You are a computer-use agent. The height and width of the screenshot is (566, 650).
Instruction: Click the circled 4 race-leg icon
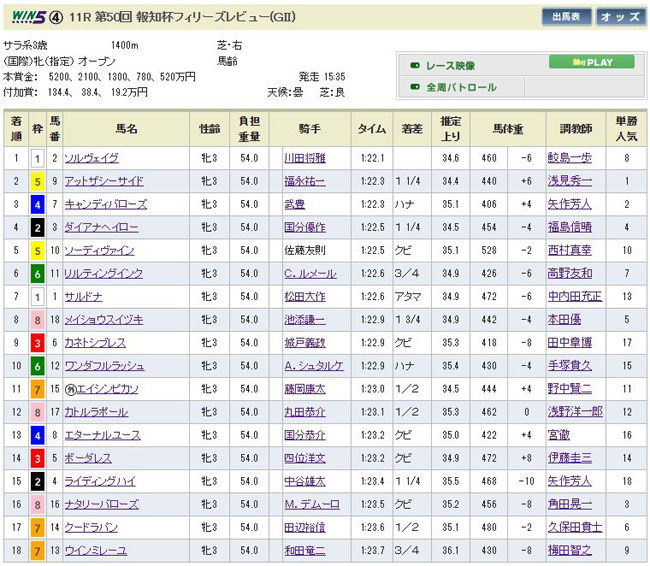(x=57, y=15)
